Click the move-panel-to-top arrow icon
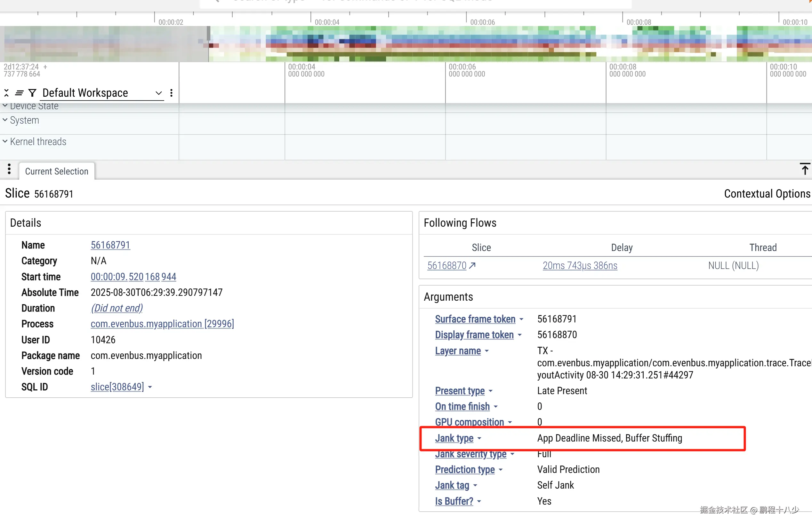This screenshot has height=527, width=812. [x=805, y=169]
